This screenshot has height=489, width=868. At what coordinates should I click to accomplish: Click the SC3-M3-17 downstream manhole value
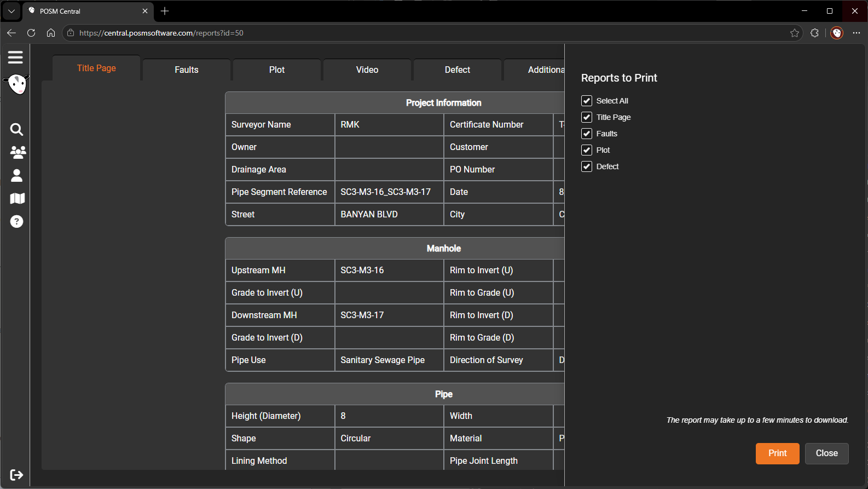(362, 315)
